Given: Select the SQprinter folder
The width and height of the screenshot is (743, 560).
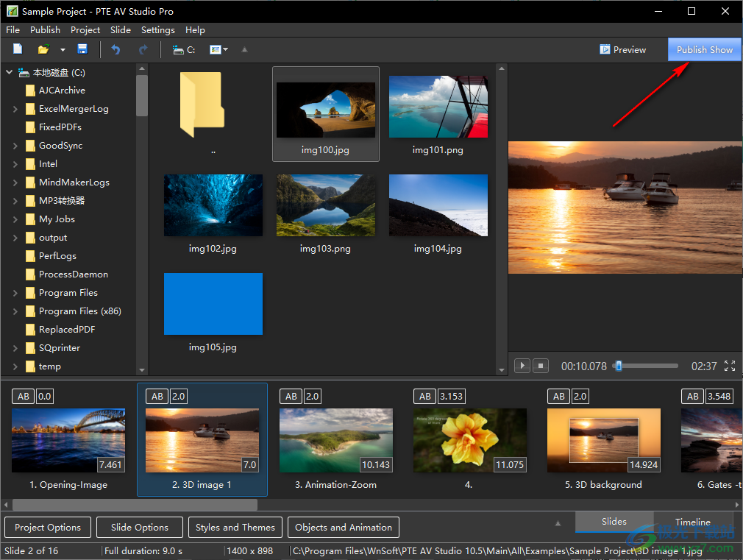Looking at the screenshot, I should point(52,348).
